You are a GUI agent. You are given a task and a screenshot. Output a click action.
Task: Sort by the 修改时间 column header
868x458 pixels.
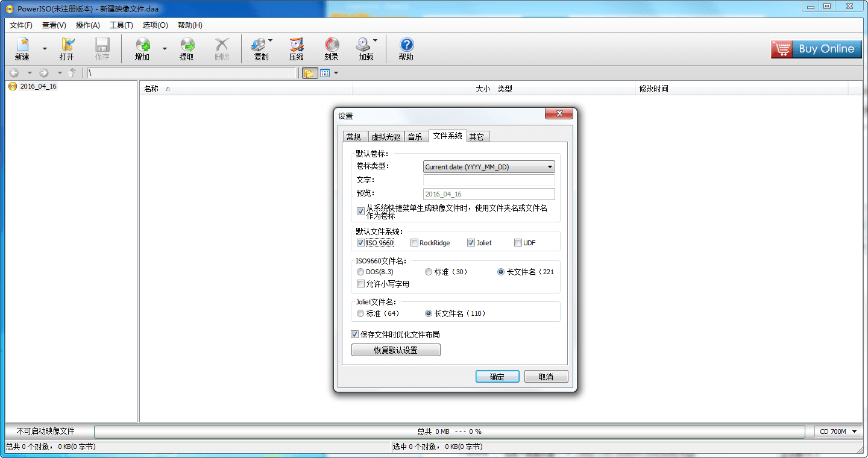[742, 89]
